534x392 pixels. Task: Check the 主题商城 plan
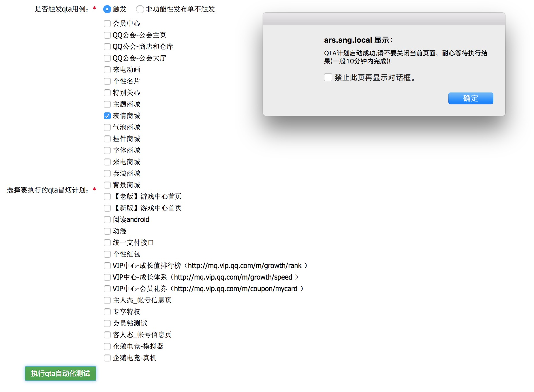[x=107, y=104]
